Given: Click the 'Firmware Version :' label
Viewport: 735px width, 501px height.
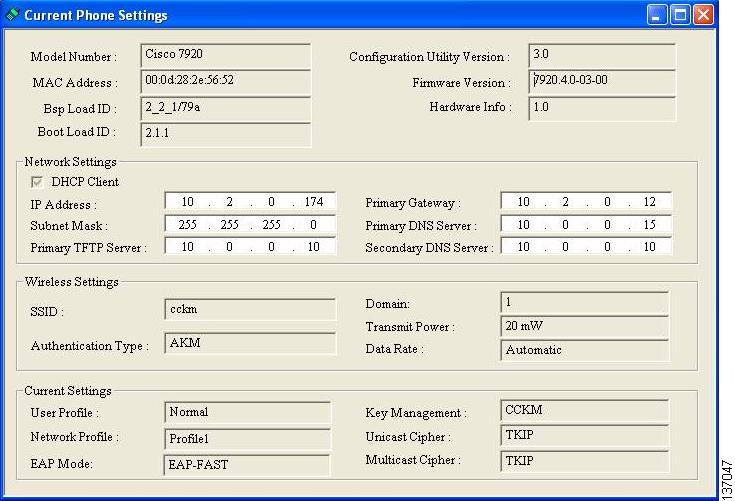Looking at the screenshot, I should pyautogui.click(x=461, y=83).
